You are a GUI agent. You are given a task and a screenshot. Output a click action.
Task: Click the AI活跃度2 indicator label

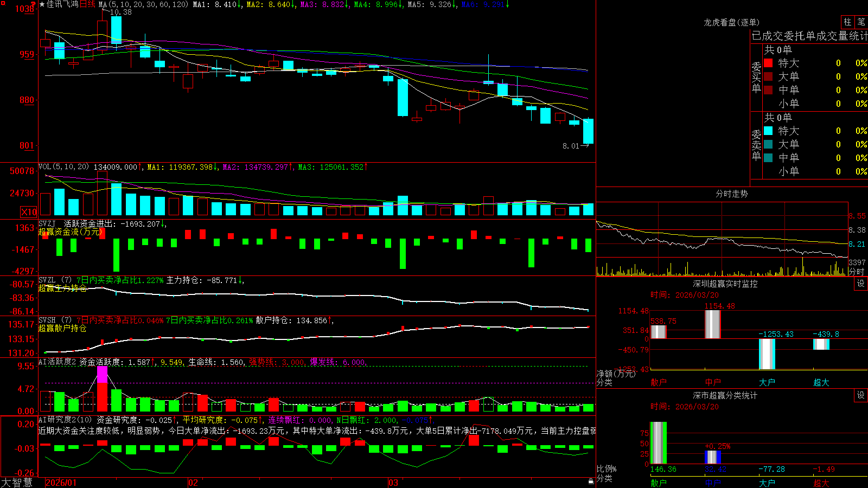pyautogui.click(x=58, y=362)
